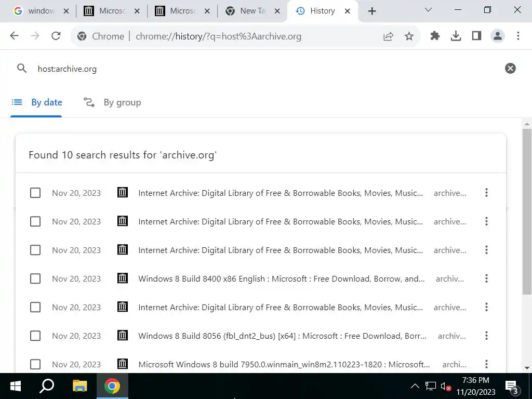Click the forward navigation arrow
Screen dimensions: 532x399
click(x=35, y=36)
